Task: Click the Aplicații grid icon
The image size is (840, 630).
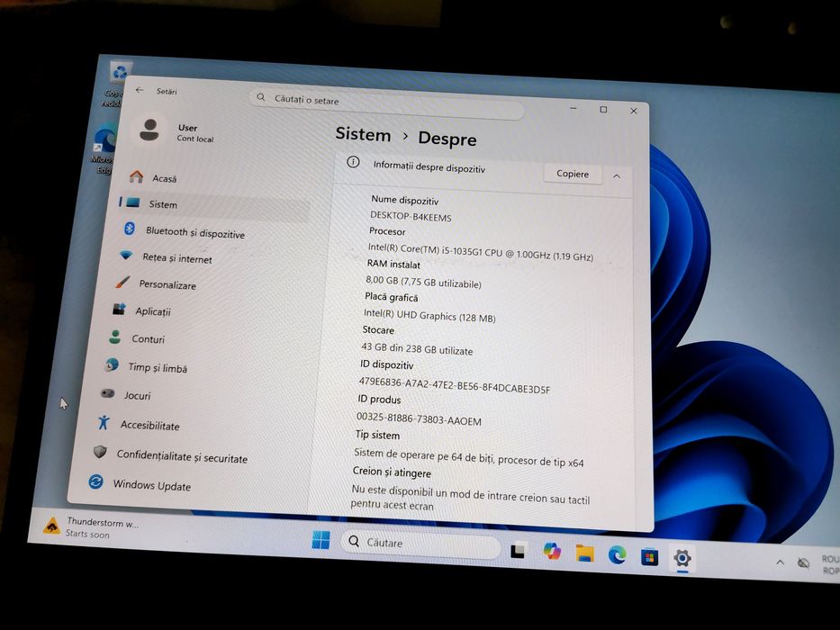Action: (119, 309)
